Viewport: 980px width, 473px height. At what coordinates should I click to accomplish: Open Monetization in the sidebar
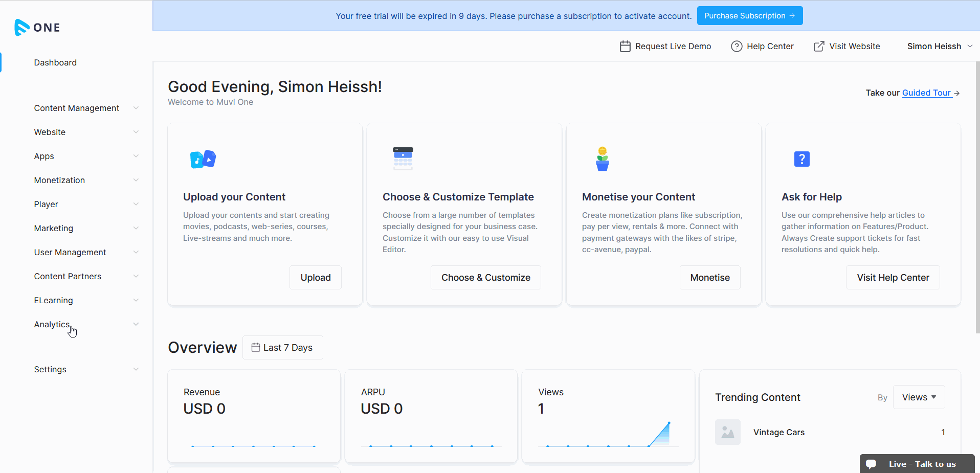tap(59, 180)
